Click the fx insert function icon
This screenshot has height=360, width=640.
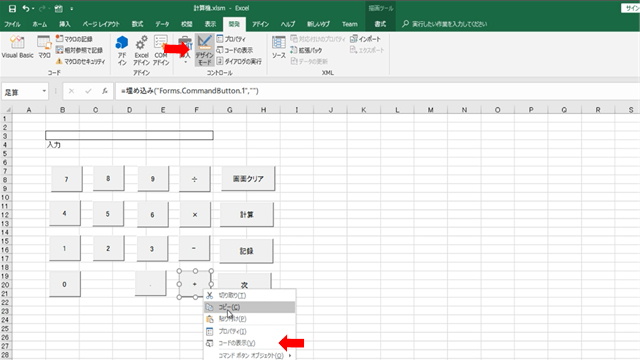point(104,91)
